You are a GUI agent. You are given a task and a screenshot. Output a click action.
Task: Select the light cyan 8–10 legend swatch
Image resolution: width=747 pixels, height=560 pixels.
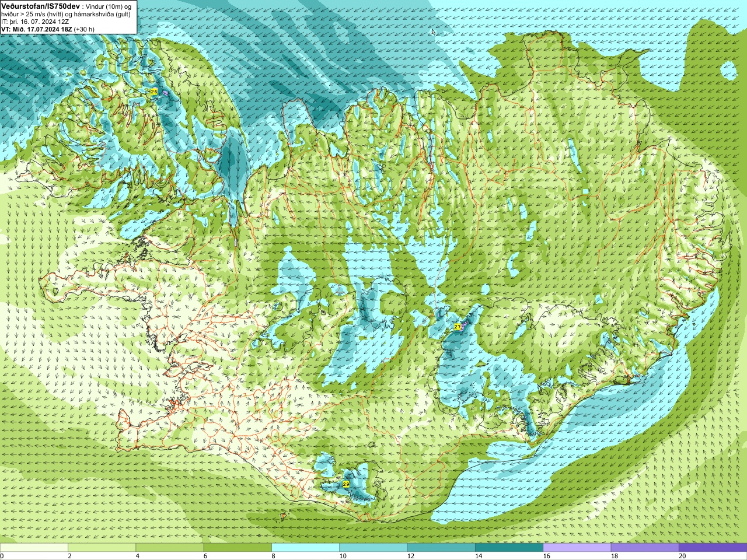[x=305, y=547]
